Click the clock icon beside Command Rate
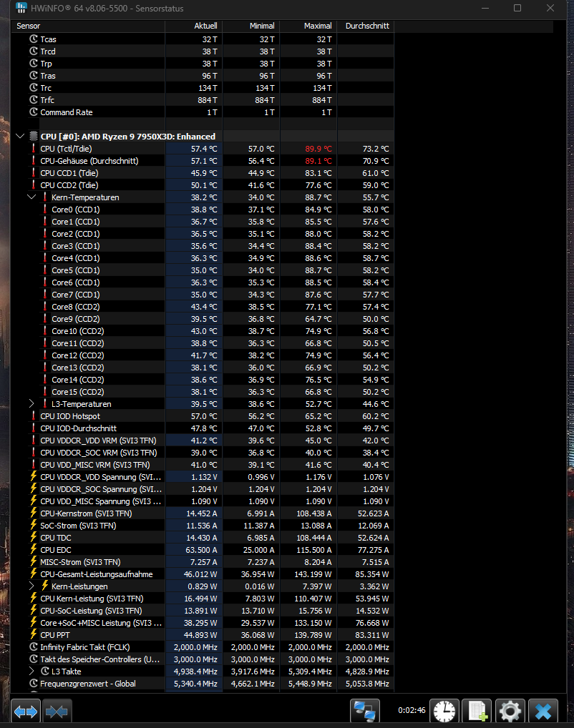The height and width of the screenshot is (728, 574). (x=34, y=112)
